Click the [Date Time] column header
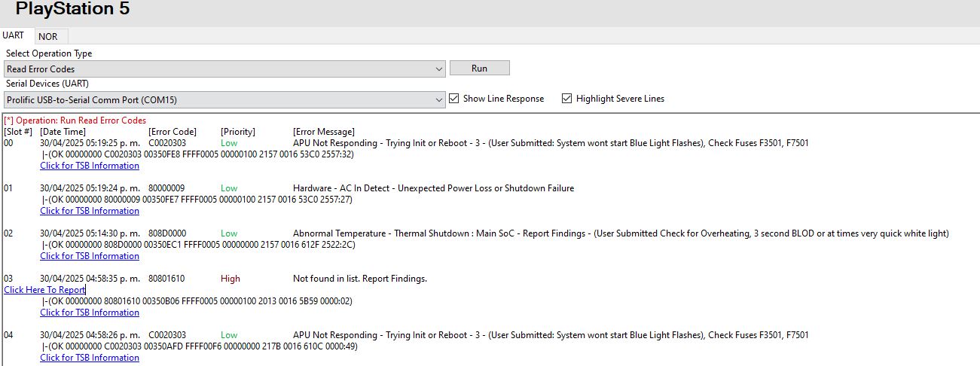 (x=63, y=132)
